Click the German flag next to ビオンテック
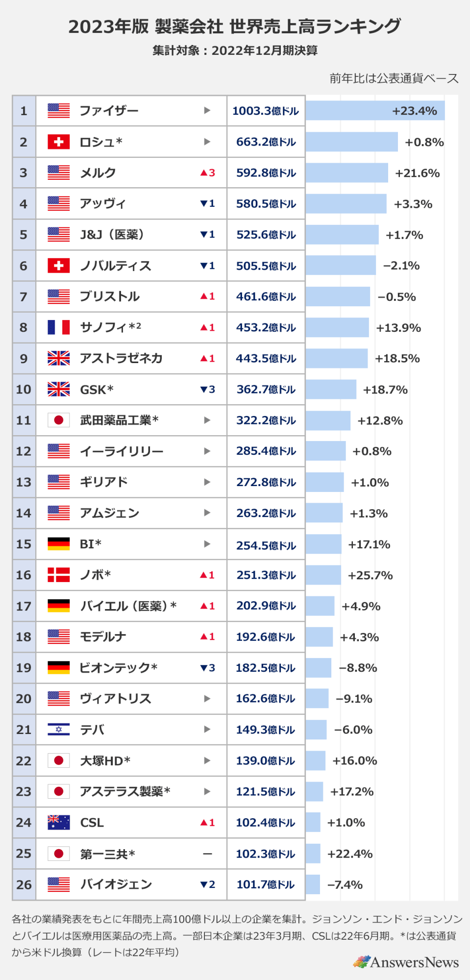Screen dimensions: 470x980 click(58, 667)
